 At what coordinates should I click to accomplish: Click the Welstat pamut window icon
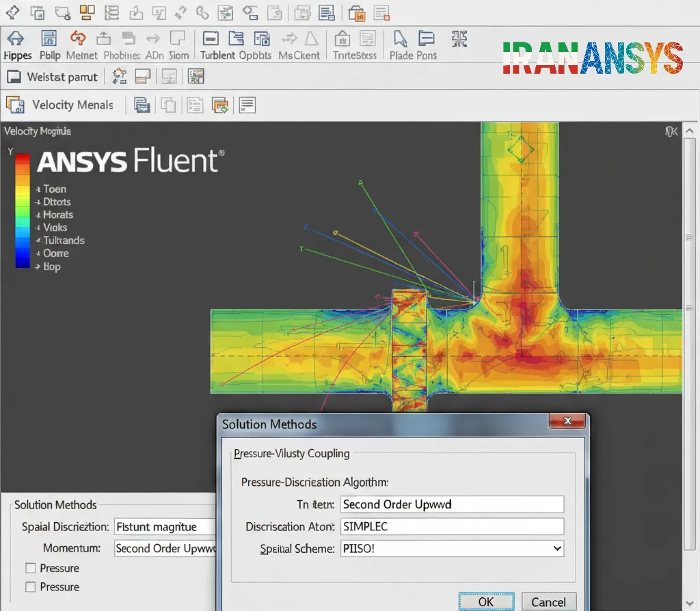point(14,77)
